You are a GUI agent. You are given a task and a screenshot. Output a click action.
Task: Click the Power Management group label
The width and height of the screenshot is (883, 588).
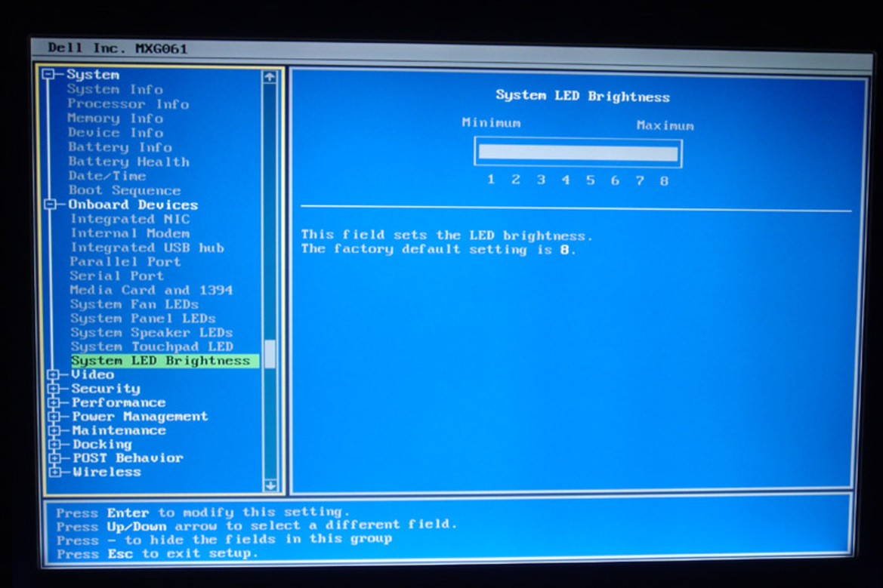(140, 417)
